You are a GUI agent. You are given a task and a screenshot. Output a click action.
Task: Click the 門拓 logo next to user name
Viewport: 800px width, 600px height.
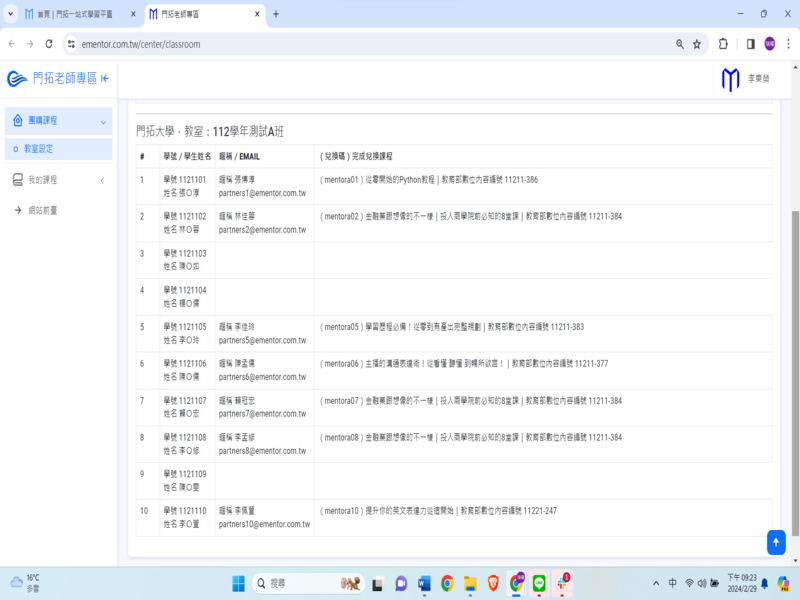tap(730, 79)
